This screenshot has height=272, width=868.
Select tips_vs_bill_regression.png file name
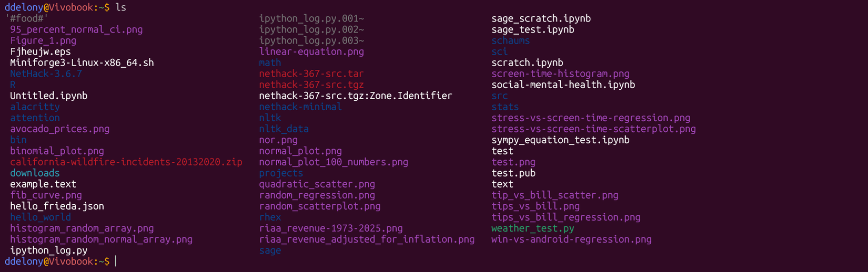click(x=566, y=217)
